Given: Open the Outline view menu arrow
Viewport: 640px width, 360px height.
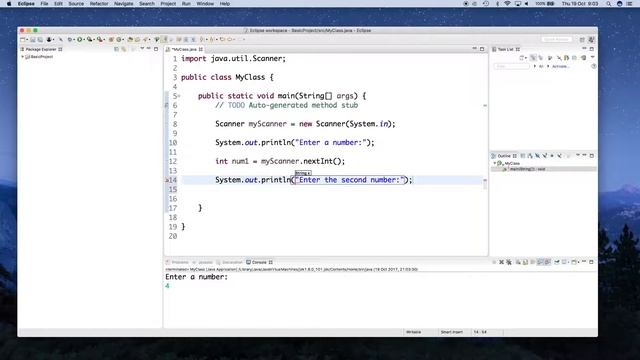Looking at the screenshot, I should [x=578, y=155].
